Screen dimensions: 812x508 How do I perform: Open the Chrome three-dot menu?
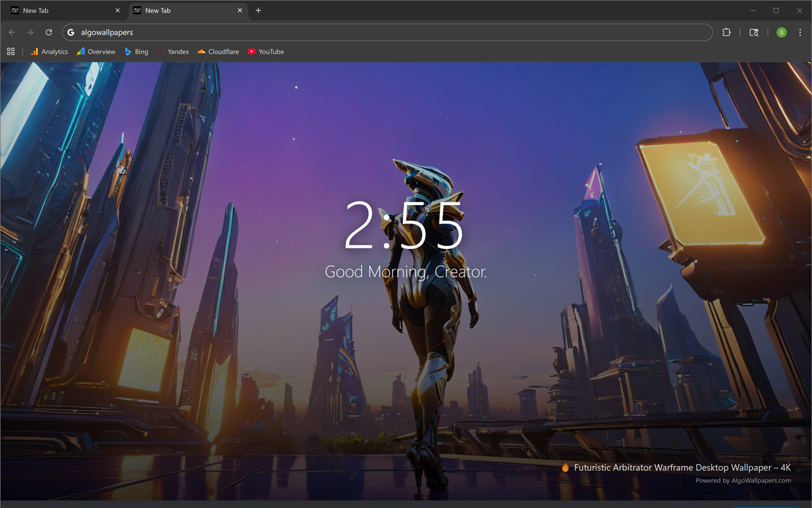tap(800, 32)
